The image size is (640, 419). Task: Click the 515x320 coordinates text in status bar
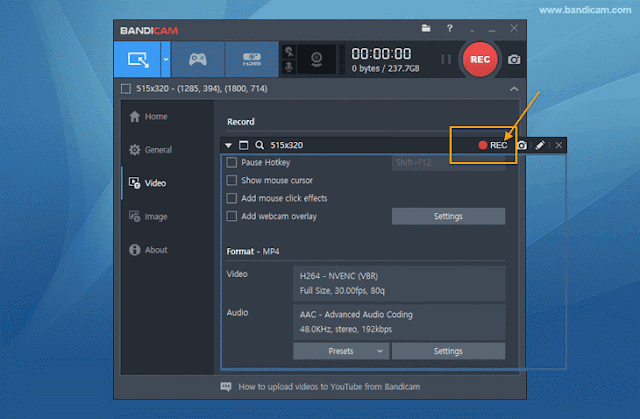202,89
